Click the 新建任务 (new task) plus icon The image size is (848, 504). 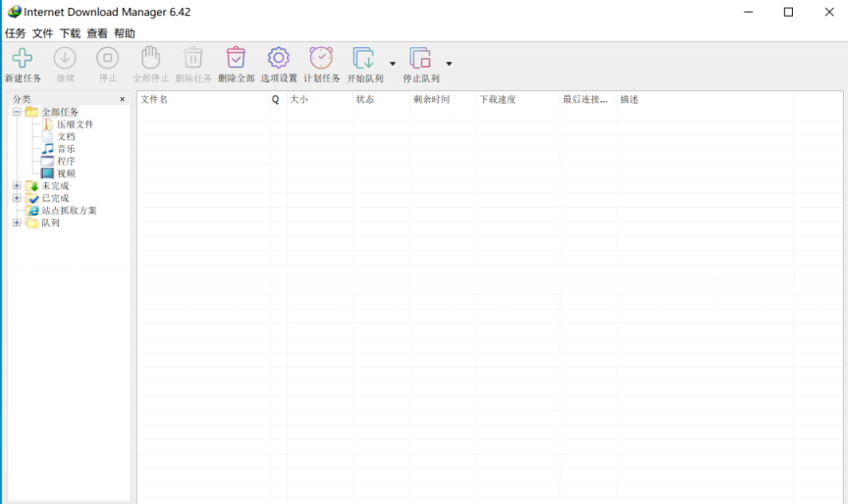tap(22, 59)
